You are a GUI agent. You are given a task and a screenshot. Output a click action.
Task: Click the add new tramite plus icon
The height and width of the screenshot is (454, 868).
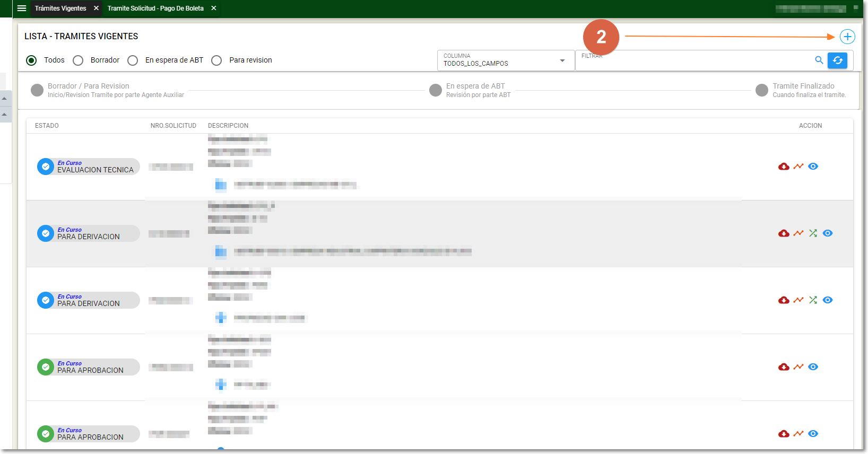(847, 37)
